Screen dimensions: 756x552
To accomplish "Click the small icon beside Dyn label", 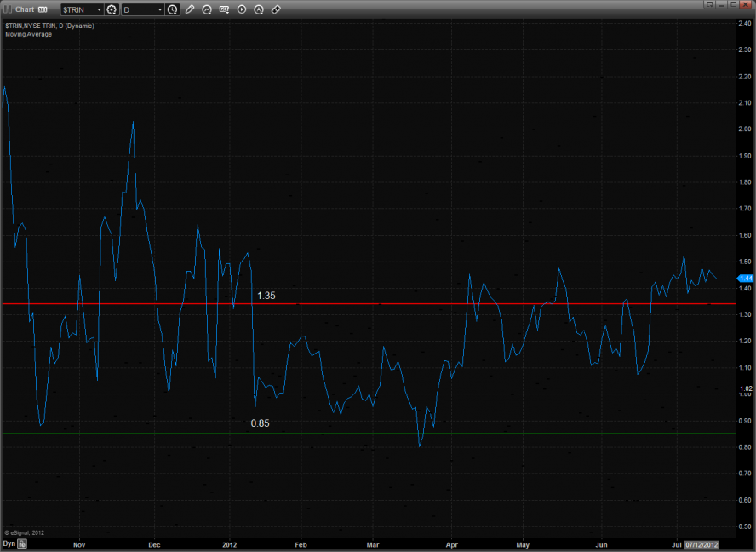I will [x=23, y=543].
